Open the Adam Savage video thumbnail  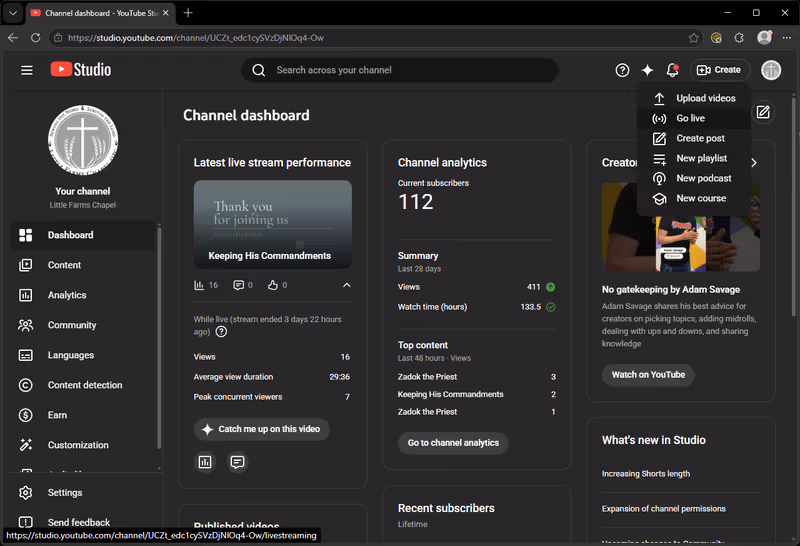681,227
